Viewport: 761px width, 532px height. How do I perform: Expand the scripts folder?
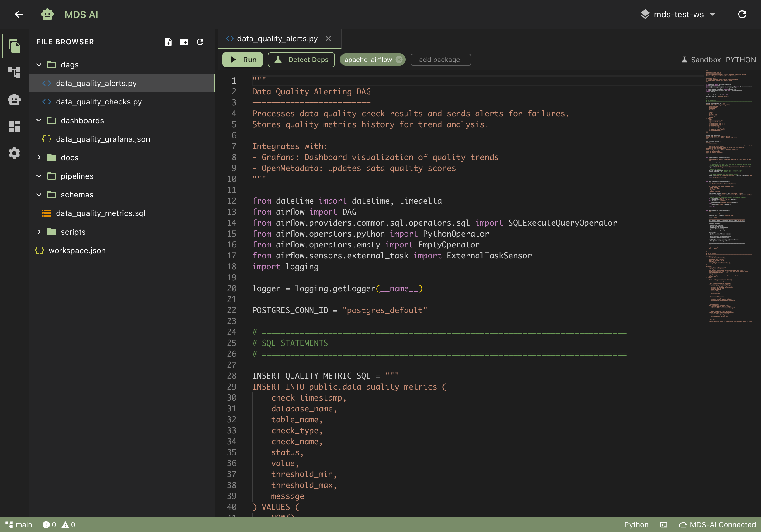click(x=39, y=232)
